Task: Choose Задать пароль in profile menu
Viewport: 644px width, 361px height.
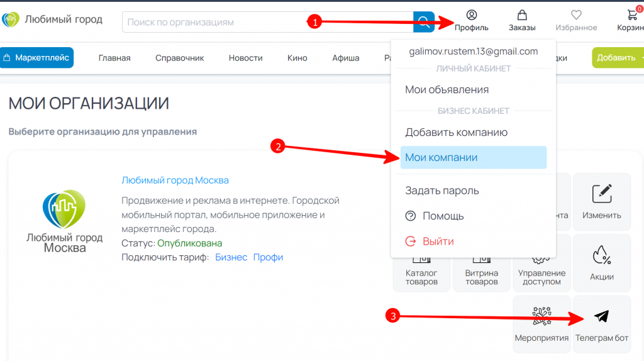Action: (442, 191)
